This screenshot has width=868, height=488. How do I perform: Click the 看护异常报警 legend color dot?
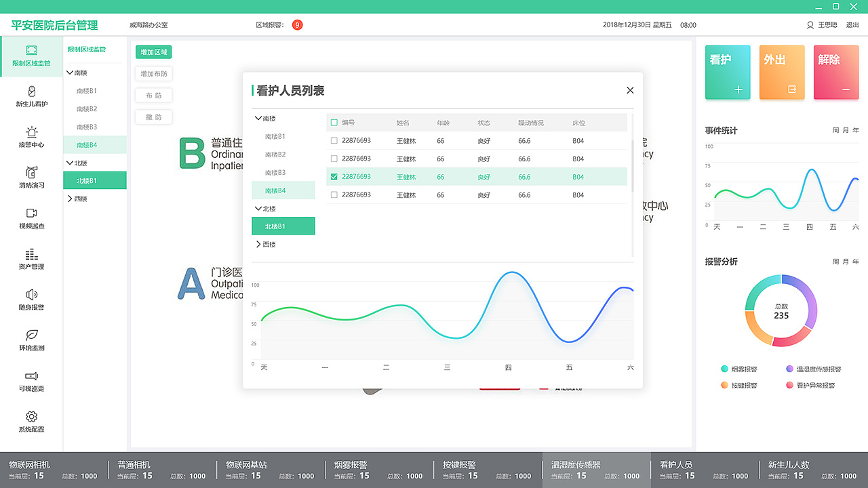[789, 385]
